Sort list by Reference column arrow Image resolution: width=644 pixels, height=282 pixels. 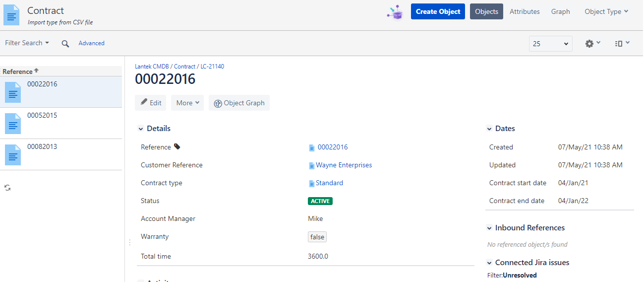36,71
